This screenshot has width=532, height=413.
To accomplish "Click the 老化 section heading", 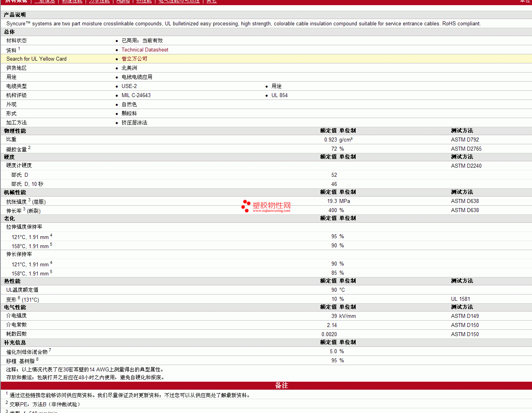I will point(10,219).
